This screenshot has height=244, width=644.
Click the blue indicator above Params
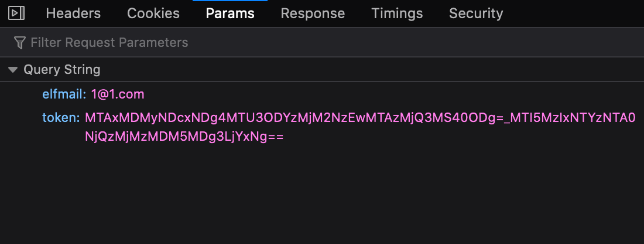230,1
